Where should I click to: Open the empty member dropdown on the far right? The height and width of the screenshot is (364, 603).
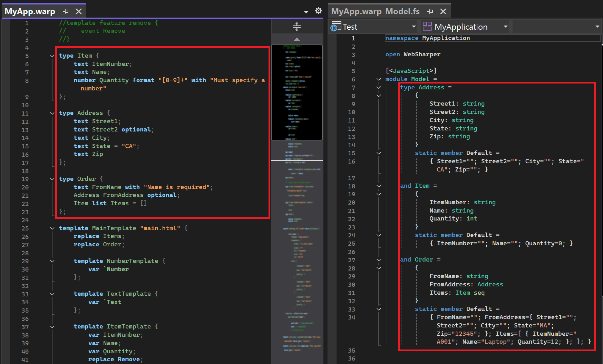point(597,26)
